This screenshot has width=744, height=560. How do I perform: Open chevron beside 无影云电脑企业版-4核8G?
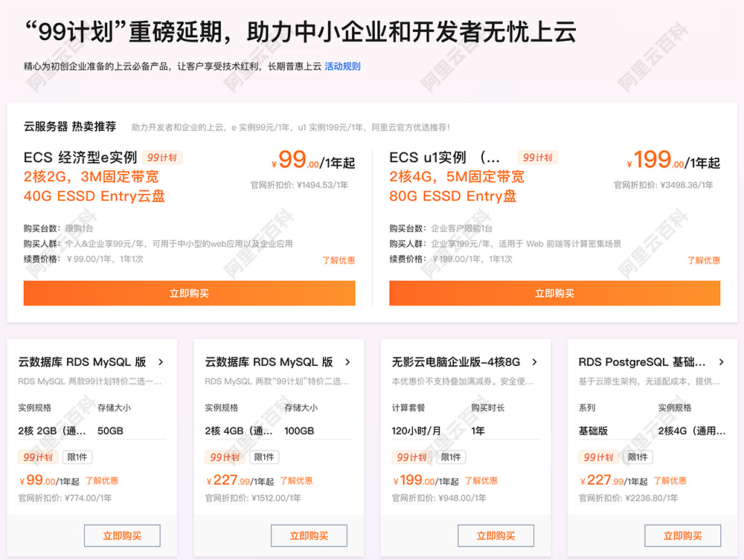click(534, 362)
